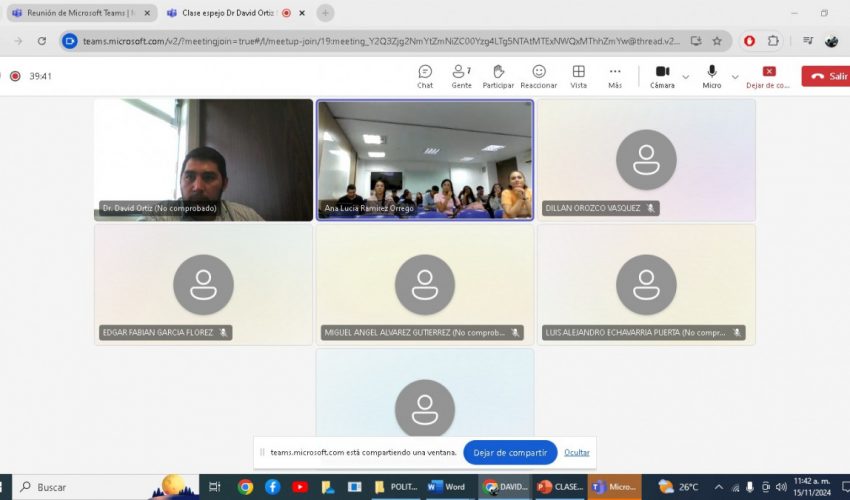Image resolution: width=850 pixels, height=500 pixels.
Task: Open the Reaccionar emoji menu
Action: pos(538,76)
